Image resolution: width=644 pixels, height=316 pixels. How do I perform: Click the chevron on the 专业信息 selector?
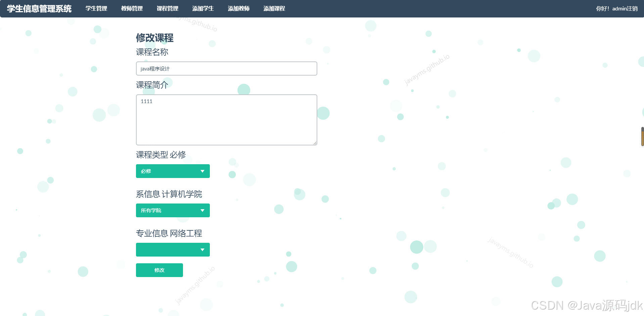point(202,250)
